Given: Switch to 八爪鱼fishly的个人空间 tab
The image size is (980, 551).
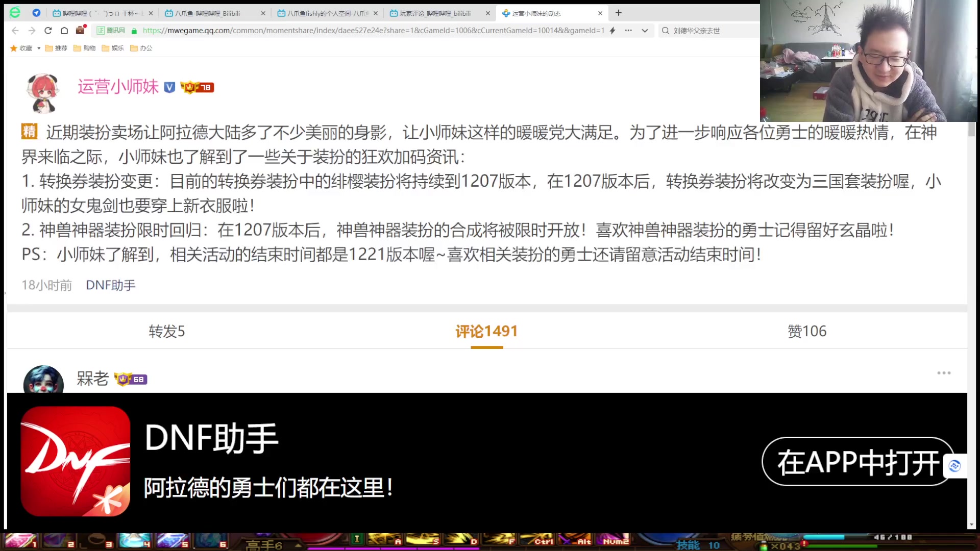Looking at the screenshot, I should coord(327,13).
